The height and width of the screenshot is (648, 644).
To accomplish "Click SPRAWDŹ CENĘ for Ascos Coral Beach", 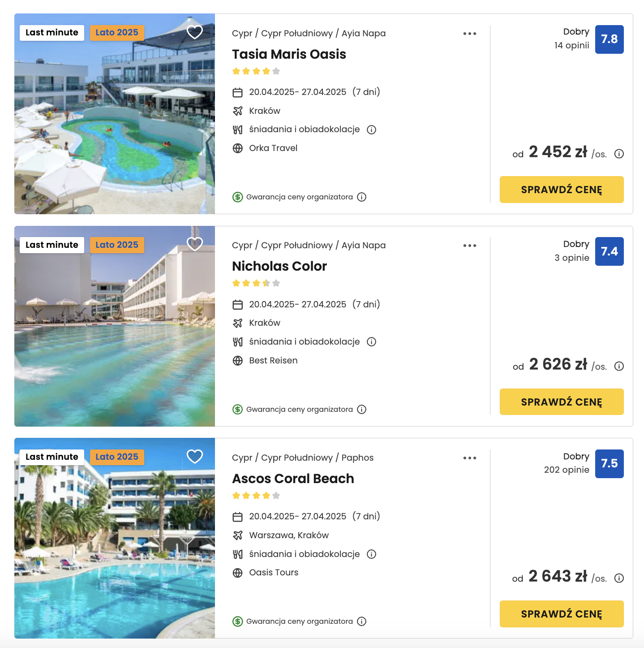I will click(562, 614).
